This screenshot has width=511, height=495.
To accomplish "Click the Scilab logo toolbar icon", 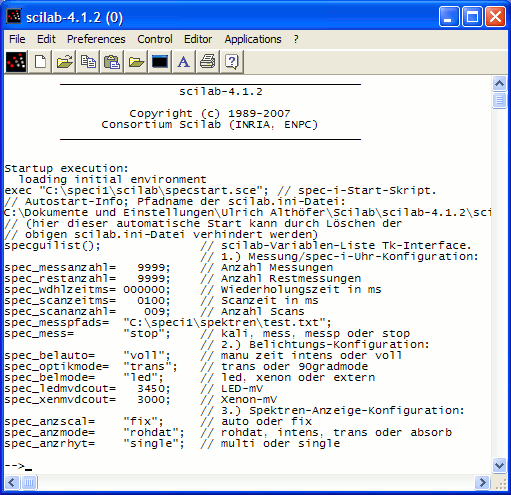I will pos(16,62).
